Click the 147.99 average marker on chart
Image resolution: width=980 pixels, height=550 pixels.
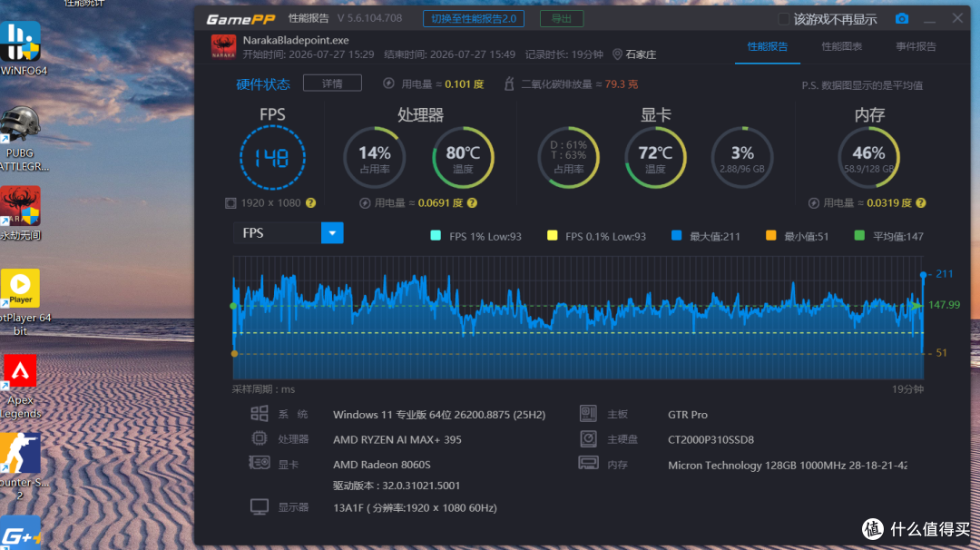click(x=916, y=305)
